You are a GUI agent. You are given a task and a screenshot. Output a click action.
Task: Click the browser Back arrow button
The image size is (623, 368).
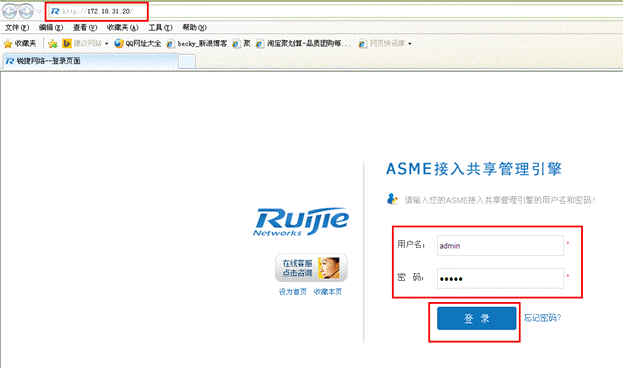[x=10, y=12]
